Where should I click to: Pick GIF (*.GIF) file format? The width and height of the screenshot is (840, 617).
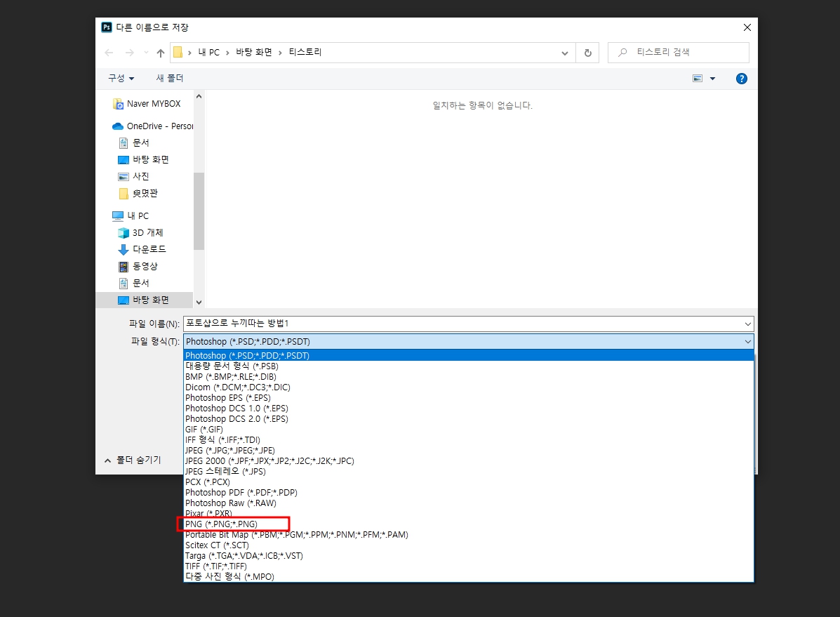[x=469, y=430]
